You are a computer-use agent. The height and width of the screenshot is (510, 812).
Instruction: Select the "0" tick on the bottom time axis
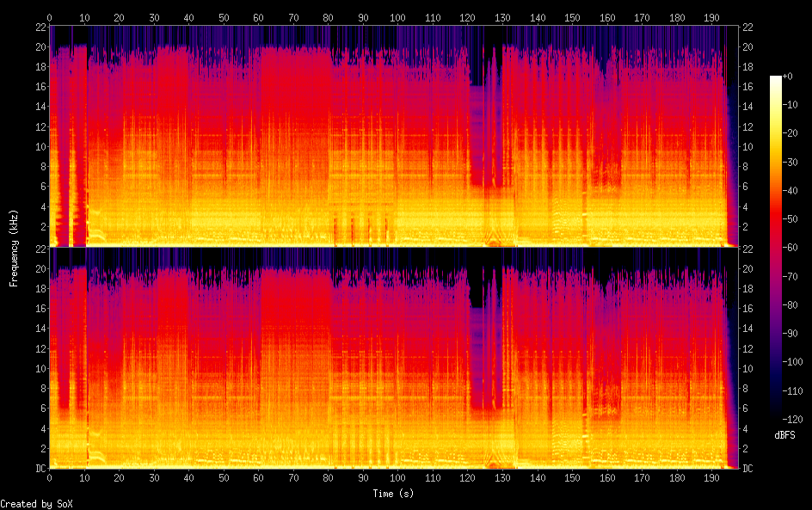pos(50,477)
